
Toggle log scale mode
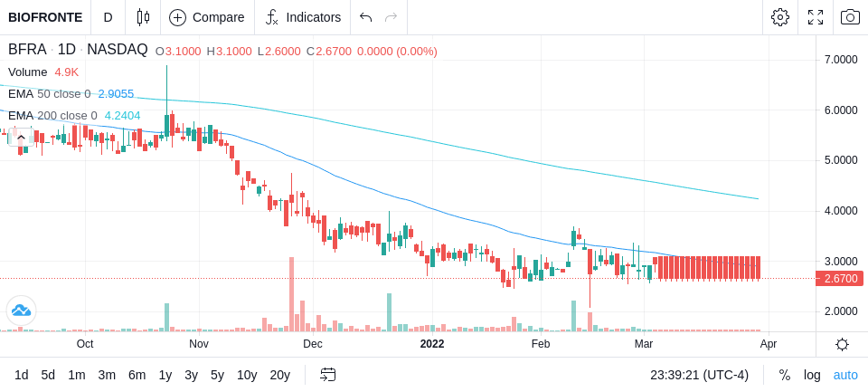[x=812, y=376]
